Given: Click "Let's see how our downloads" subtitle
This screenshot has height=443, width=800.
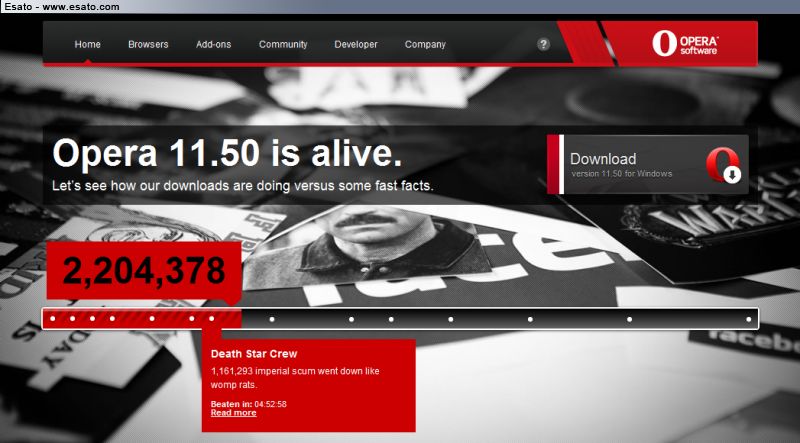Looking at the screenshot, I should [242, 186].
